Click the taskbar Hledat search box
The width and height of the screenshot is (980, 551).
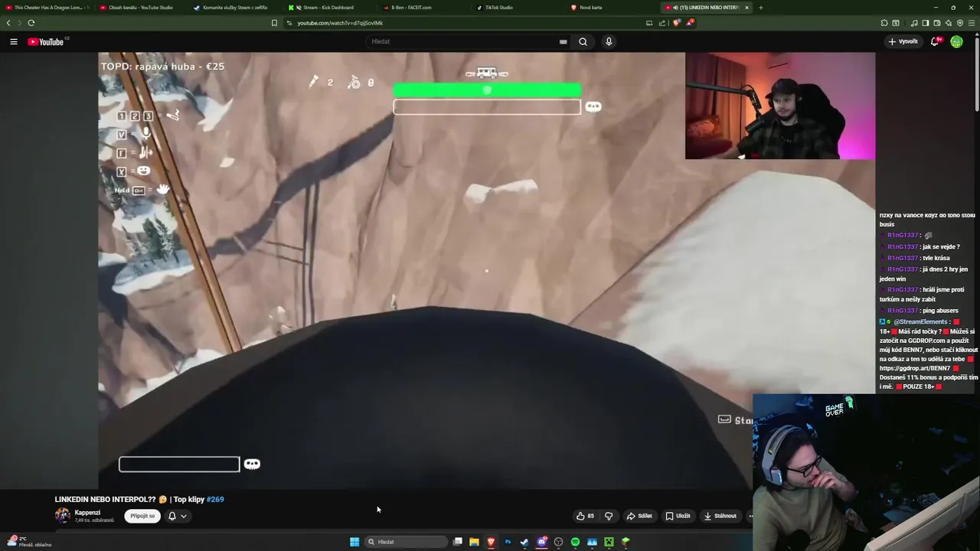(406, 542)
